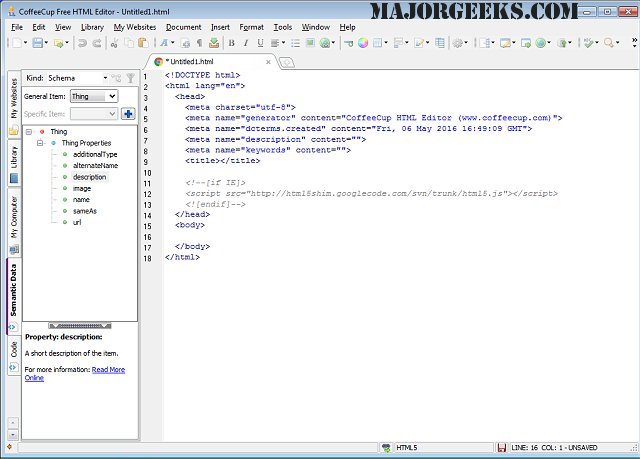The image size is (640, 459).
Task: Click the Paste clipboard icon
Action: click(x=143, y=43)
